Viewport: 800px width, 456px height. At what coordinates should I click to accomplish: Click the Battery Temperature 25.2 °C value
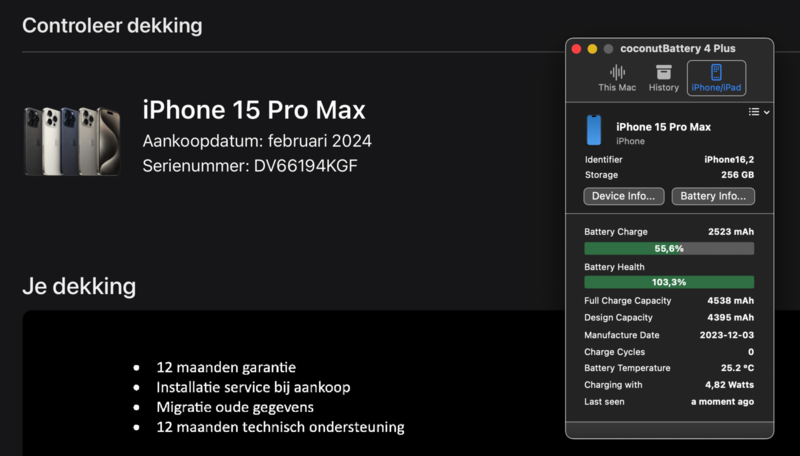pyautogui.click(x=737, y=368)
